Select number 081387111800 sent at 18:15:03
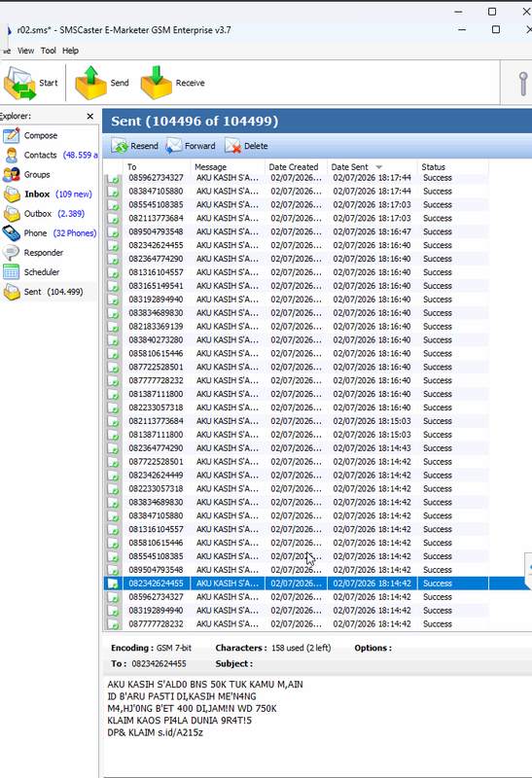Image resolution: width=532 pixels, height=778 pixels. 156,435
